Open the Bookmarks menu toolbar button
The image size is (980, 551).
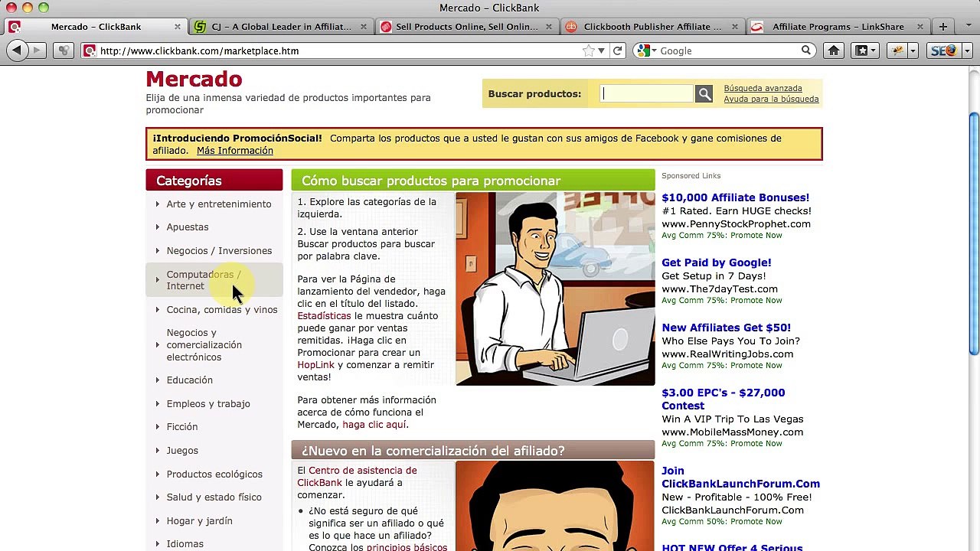click(865, 51)
